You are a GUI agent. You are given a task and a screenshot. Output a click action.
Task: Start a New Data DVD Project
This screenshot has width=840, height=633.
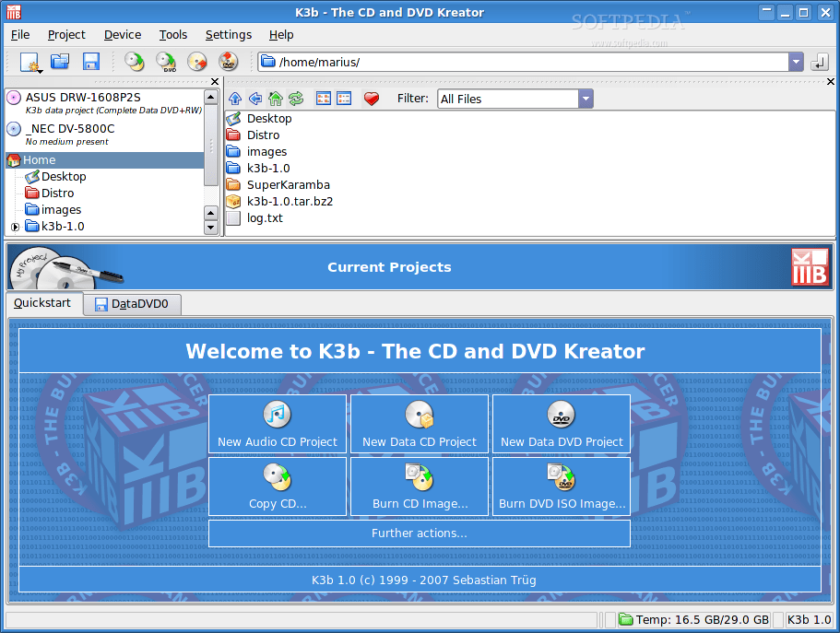(x=562, y=424)
